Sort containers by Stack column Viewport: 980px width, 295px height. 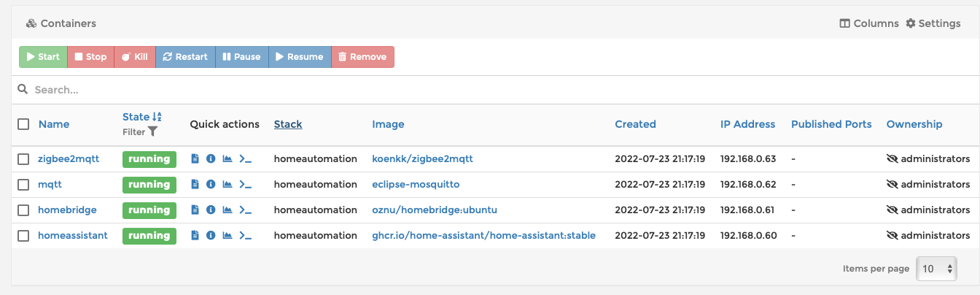pos(288,124)
